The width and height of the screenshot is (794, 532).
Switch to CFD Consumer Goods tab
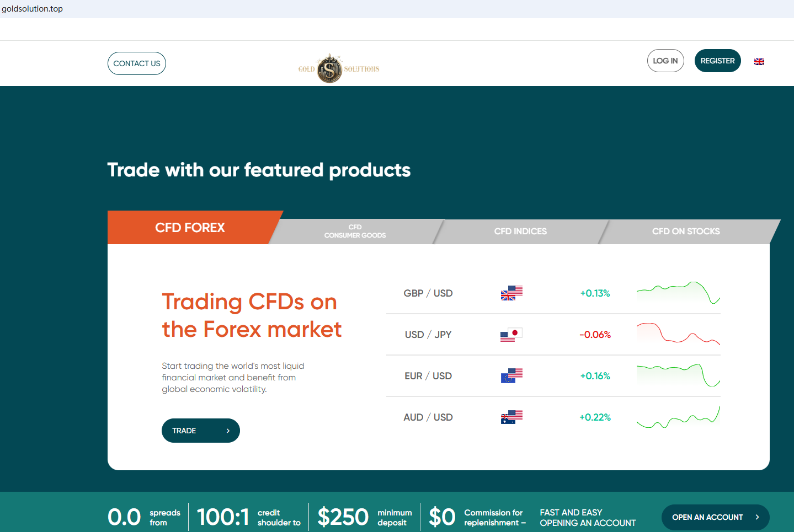(x=355, y=232)
